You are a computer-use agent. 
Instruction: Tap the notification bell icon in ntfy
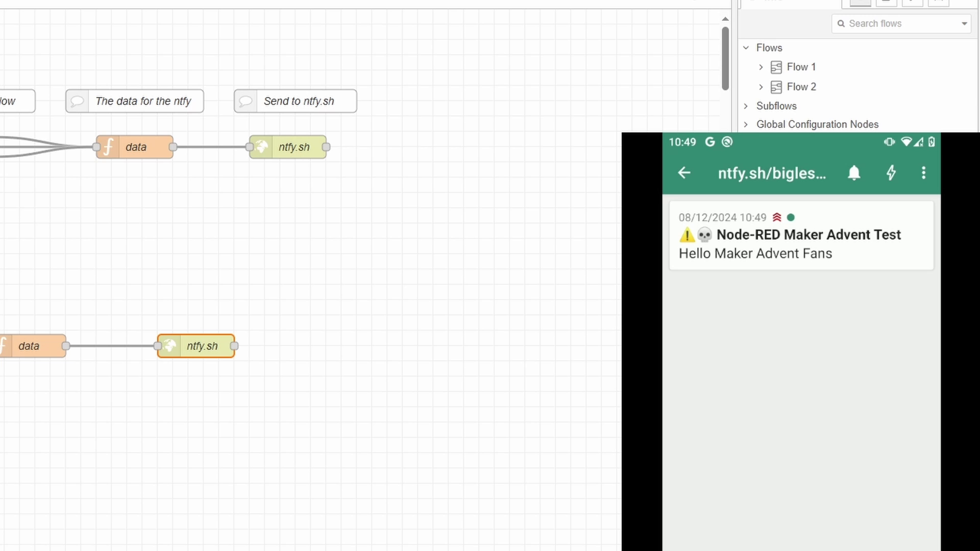coord(854,173)
